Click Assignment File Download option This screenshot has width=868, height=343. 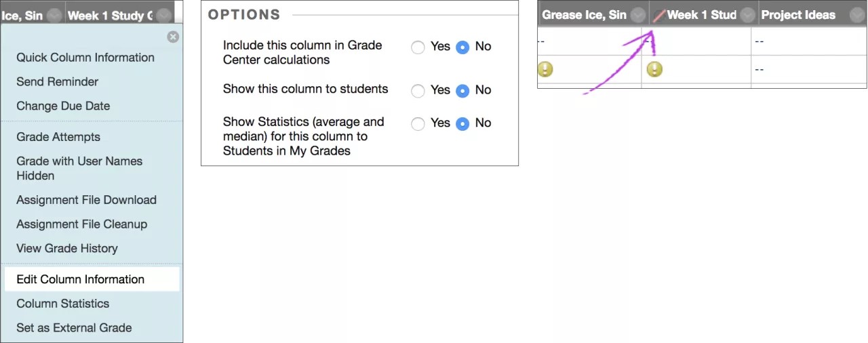pyautogui.click(x=87, y=200)
